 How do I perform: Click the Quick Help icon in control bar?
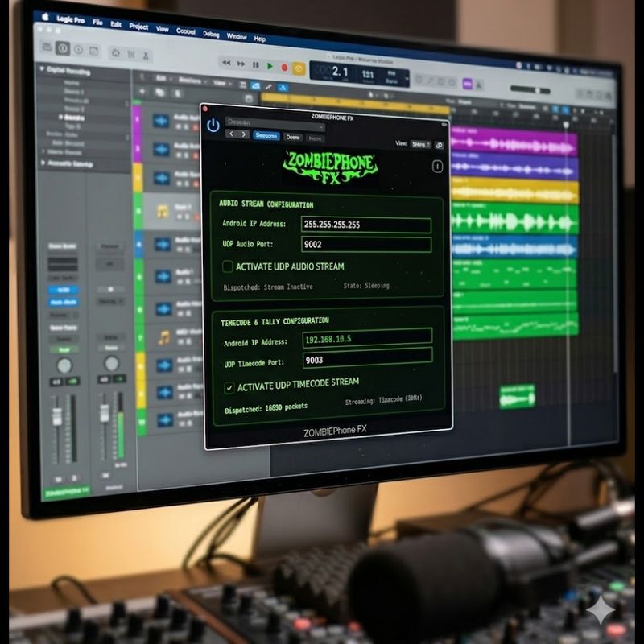[x=78, y=50]
